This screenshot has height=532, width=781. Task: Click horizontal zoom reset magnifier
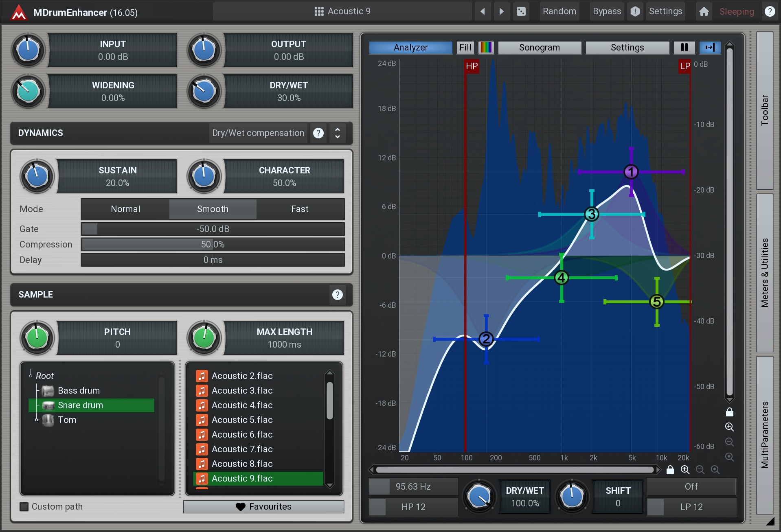point(715,470)
